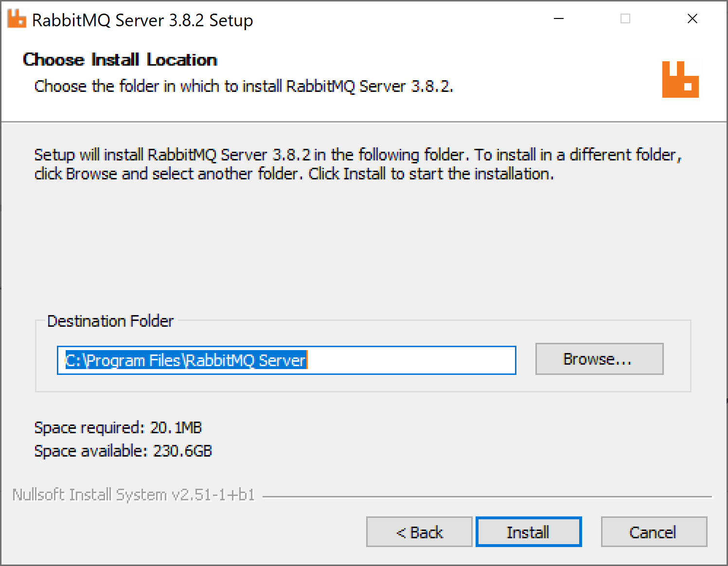Click the orange RabbitMQ logo in the header

pyautogui.click(x=680, y=79)
